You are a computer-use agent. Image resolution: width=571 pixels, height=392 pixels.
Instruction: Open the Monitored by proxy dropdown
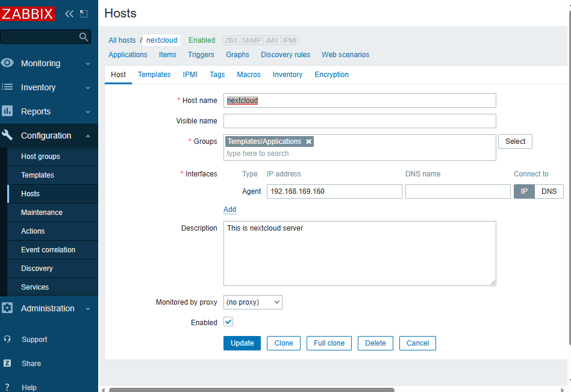pos(253,302)
